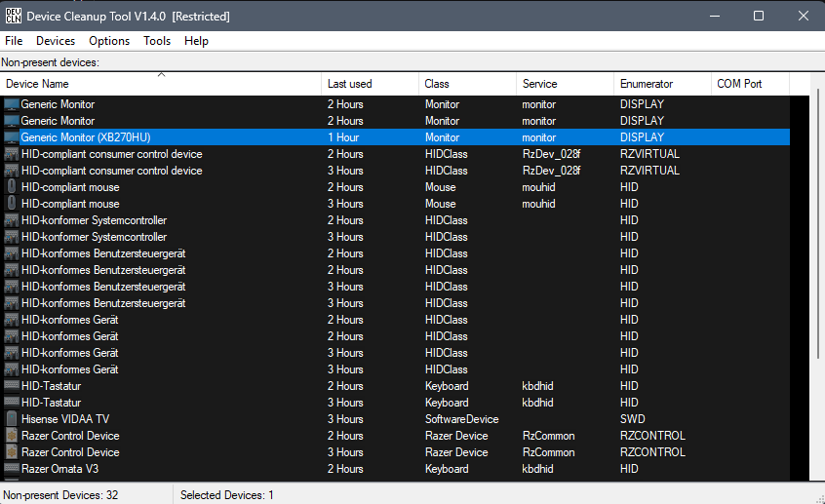
Task: Open the Tools menu
Action: (157, 41)
